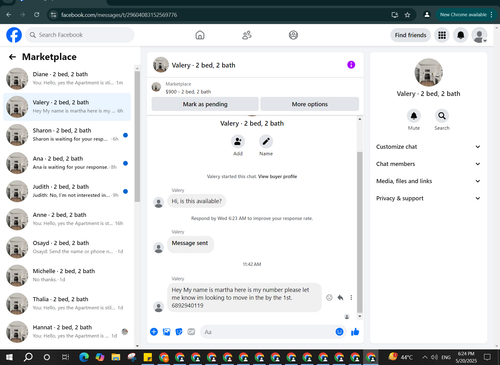The image size is (500, 365).
Task: Click the chat scrollbar down arrow
Action: pos(360,316)
